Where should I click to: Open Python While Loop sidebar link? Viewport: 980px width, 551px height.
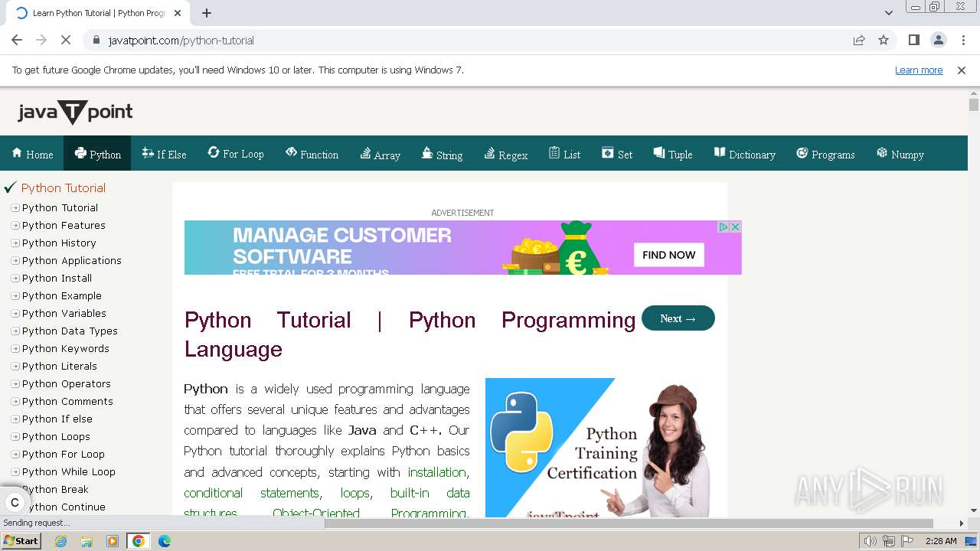(x=69, y=471)
